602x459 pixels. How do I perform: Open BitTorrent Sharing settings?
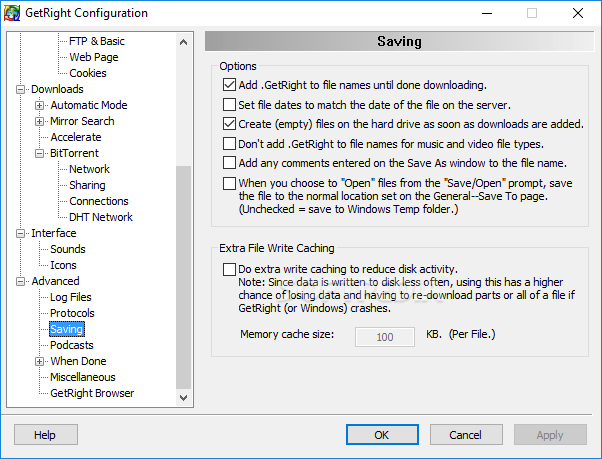(x=87, y=185)
